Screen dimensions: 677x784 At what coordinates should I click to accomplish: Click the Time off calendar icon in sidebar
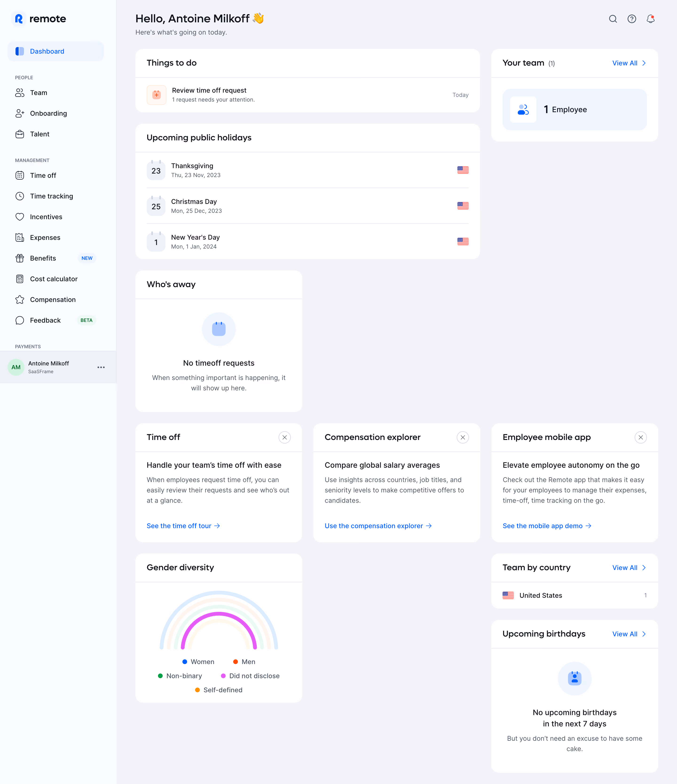(20, 176)
